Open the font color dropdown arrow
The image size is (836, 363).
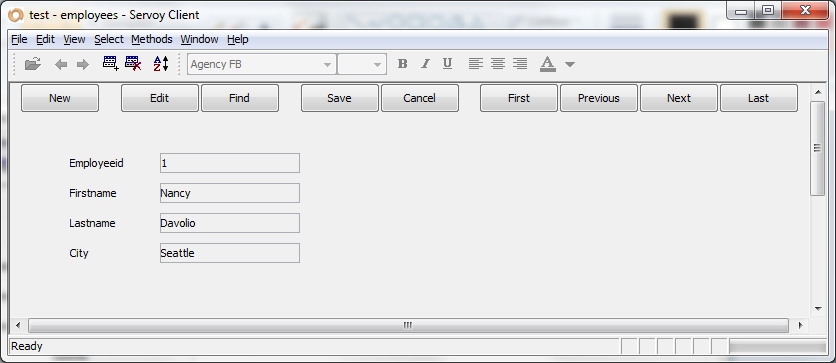click(570, 64)
